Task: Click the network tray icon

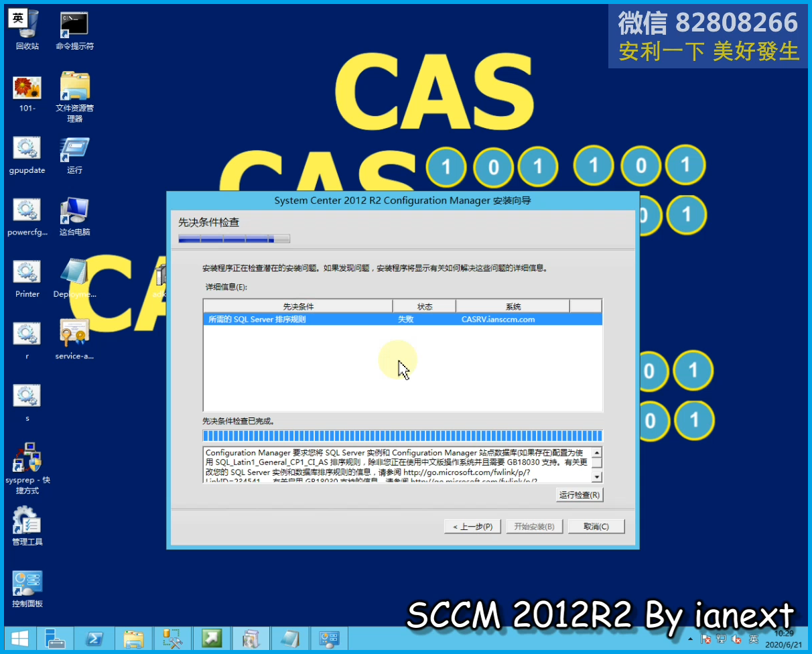Action: click(x=721, y=639)
